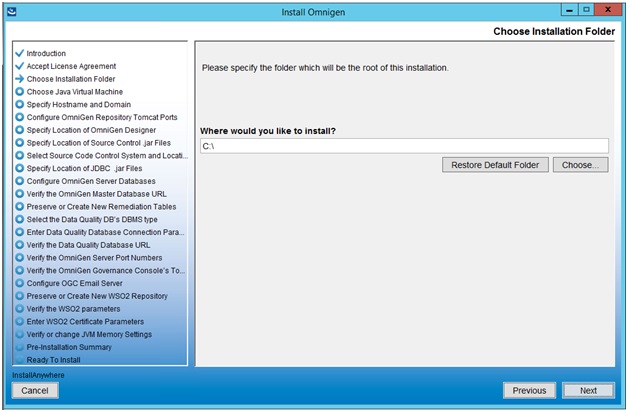Click the Next button
The height and width of the screenshot is (412, 628).
[x=588, y=390]
